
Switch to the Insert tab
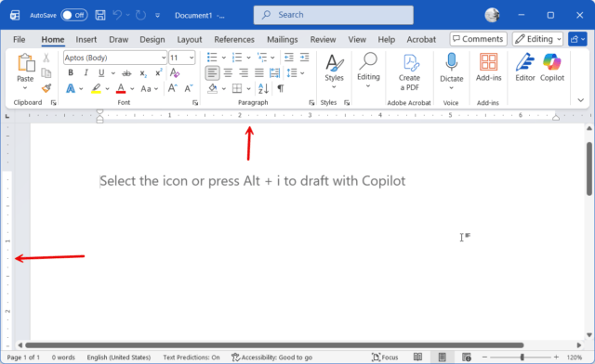[86, 39]
